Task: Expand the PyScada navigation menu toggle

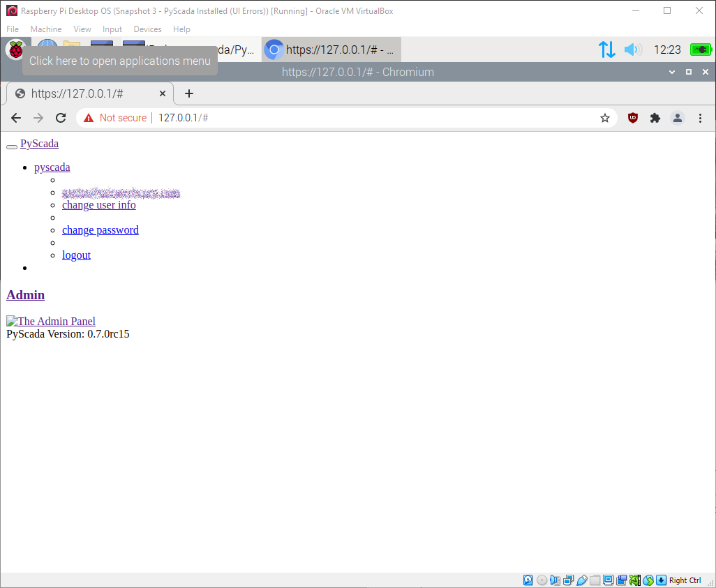Action: tap(11, 147)
